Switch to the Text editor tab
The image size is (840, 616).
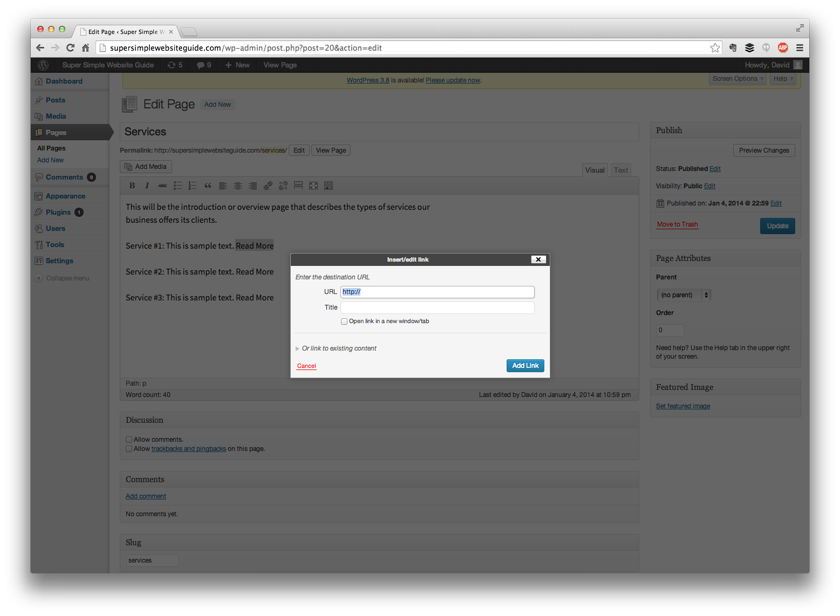click(621, 170)
